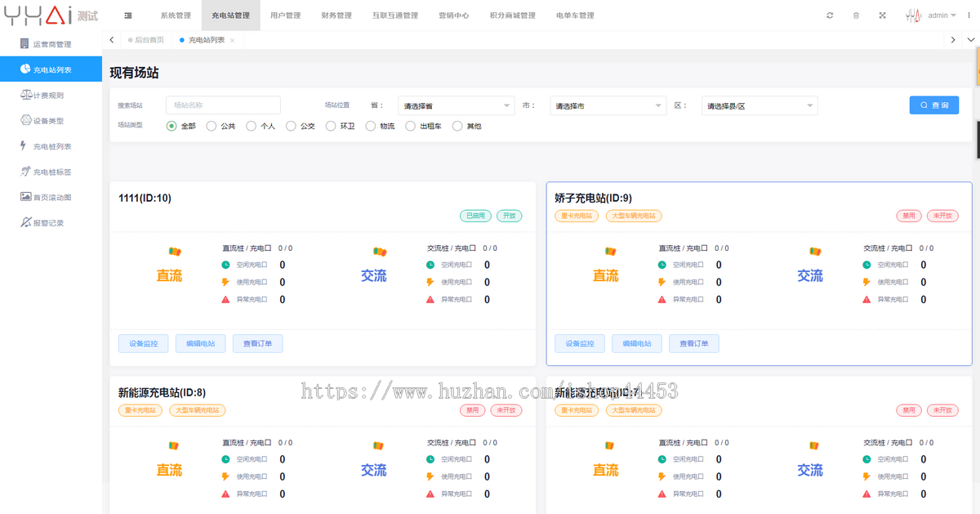Toggle the fullscreen icon in top bar
Viewport: 980px width, 514px height.
[882, 16]
